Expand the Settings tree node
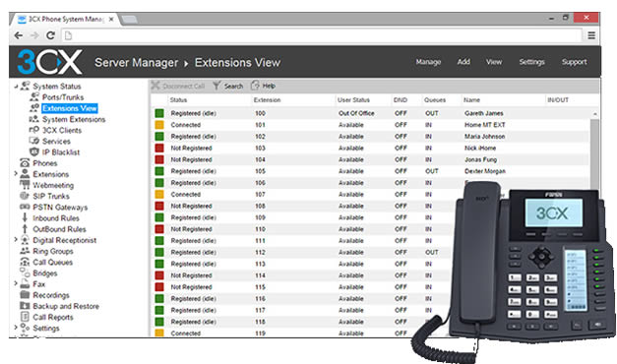Image resolution: width=617 pixels, height=364 pixels. (16, 327)
